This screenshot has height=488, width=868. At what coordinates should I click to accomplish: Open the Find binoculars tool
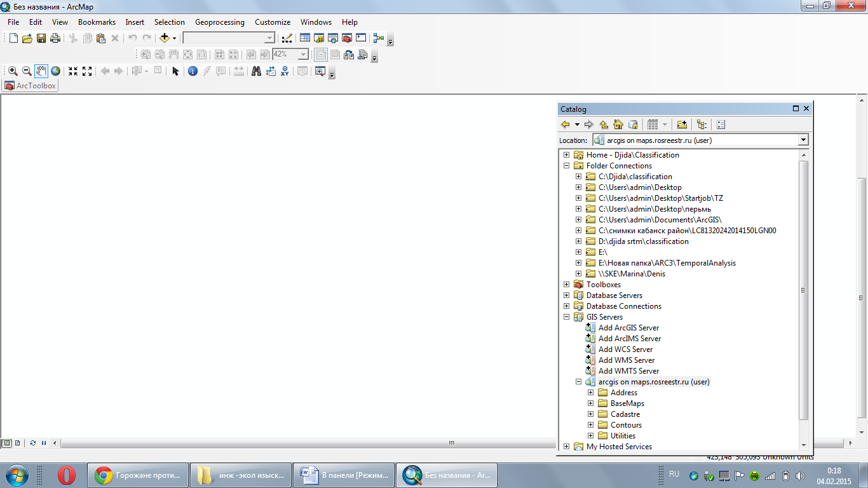click(257, 71)
